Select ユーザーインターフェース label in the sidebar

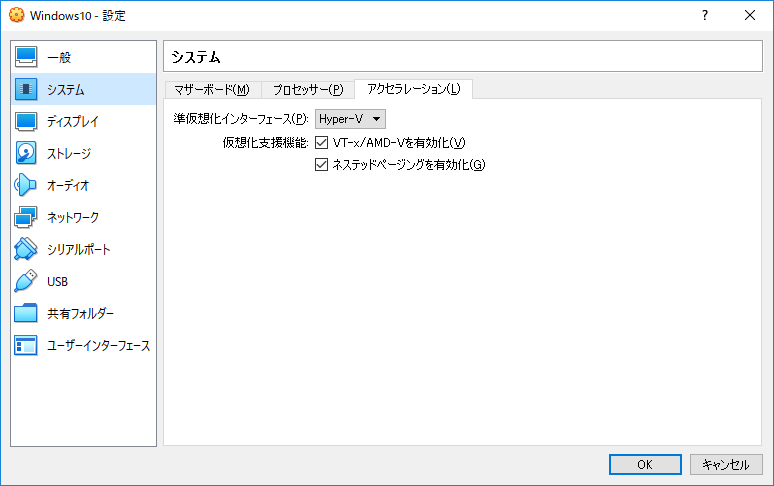99,346
